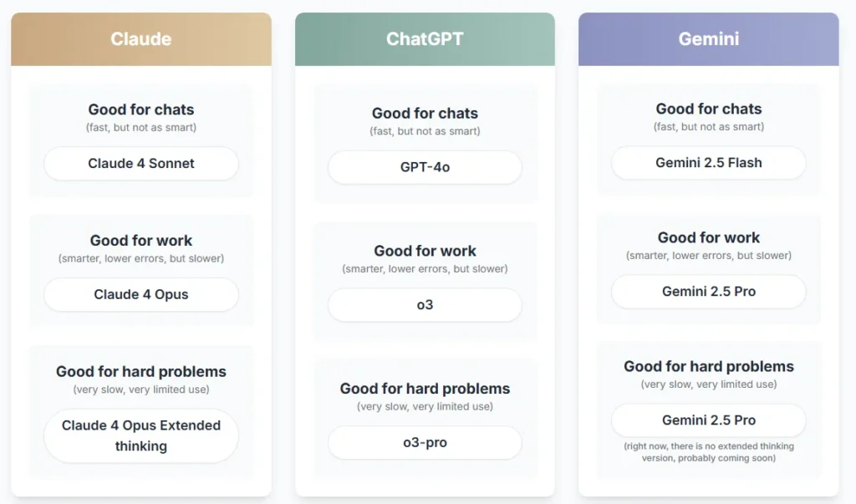Screen dimensions: 856x504
Task: Select the Gemini 2.5 Flash pill
Action: click(709, 163)
